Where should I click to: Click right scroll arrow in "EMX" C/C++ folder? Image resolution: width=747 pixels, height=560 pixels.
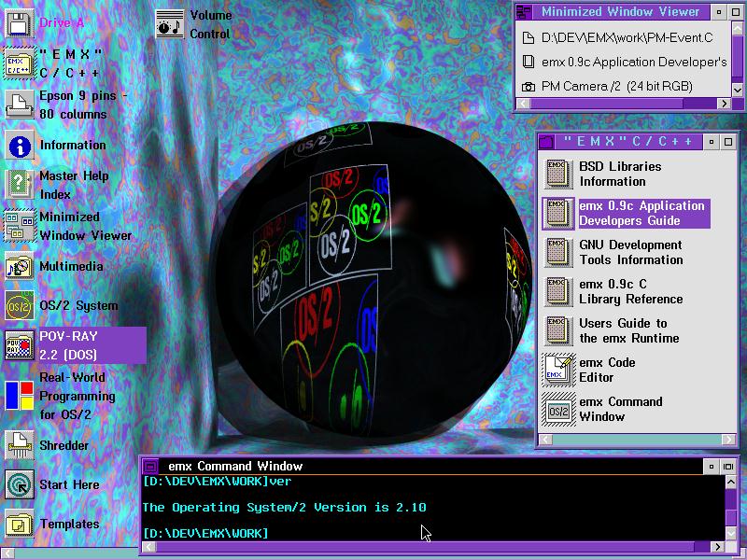click(729, 440)
